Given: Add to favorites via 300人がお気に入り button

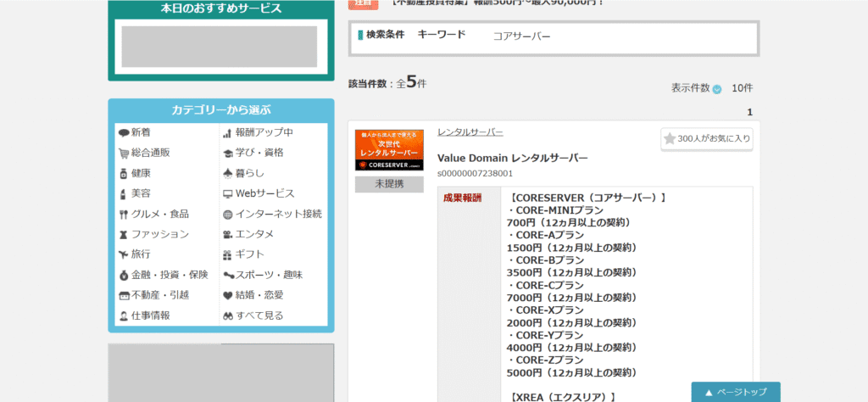Looking at the screenshot, I should coord(707,139).
